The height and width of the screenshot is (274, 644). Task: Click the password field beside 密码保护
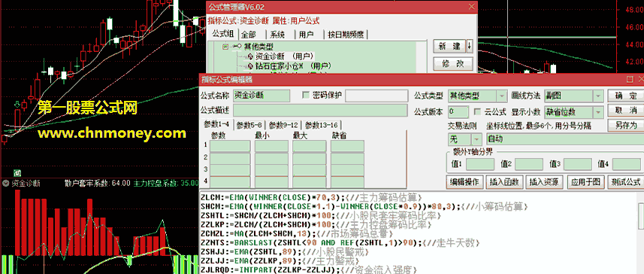[376, 96]
